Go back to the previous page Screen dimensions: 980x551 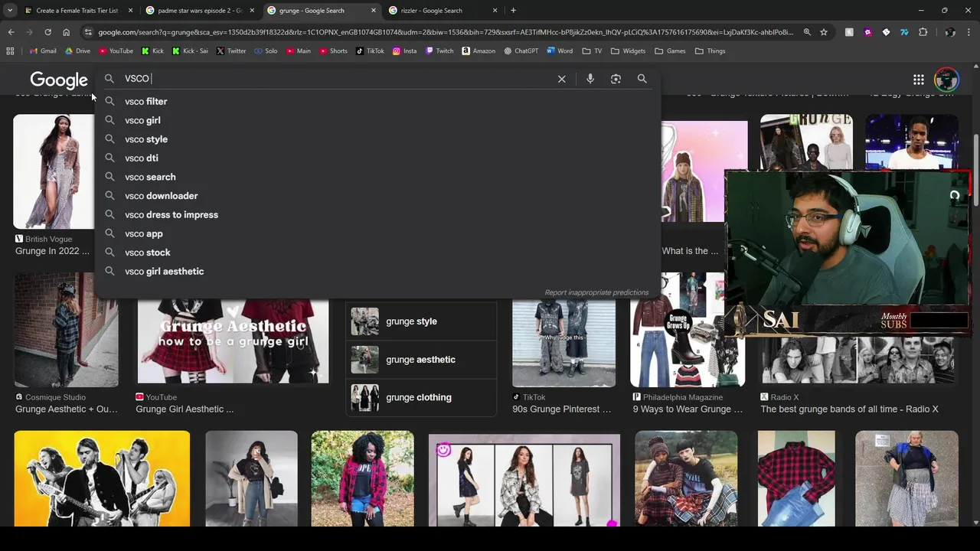(11, 32)
